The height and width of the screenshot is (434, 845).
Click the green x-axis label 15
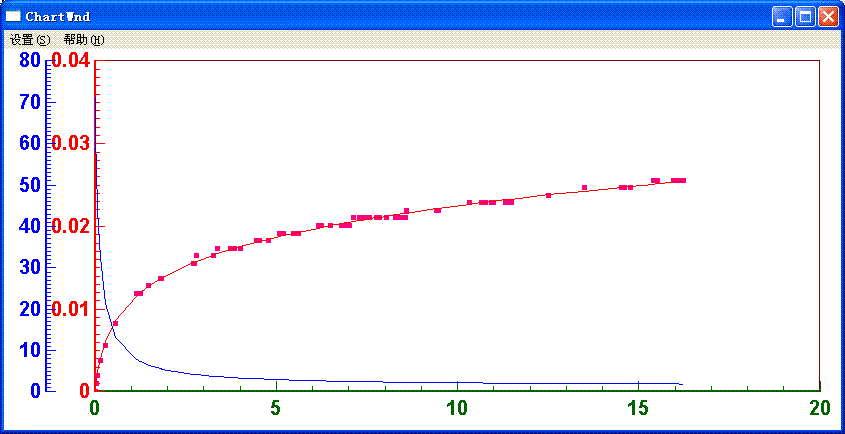coord(638,409)
